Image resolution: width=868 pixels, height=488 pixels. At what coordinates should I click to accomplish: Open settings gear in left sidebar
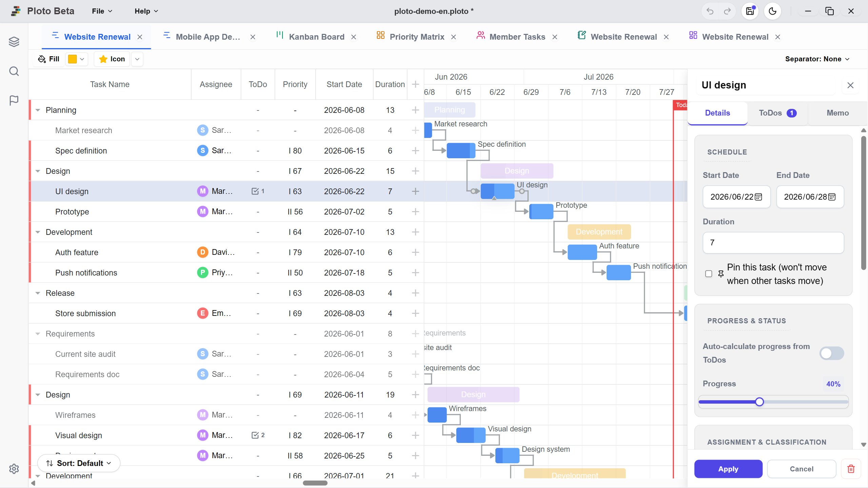(x=14, y=469)
